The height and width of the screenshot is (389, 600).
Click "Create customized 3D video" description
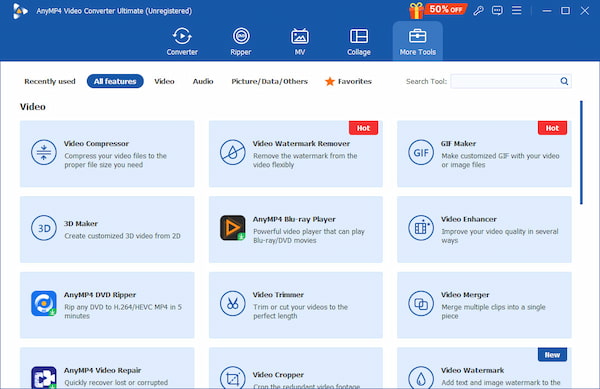(x=122, y=236)
